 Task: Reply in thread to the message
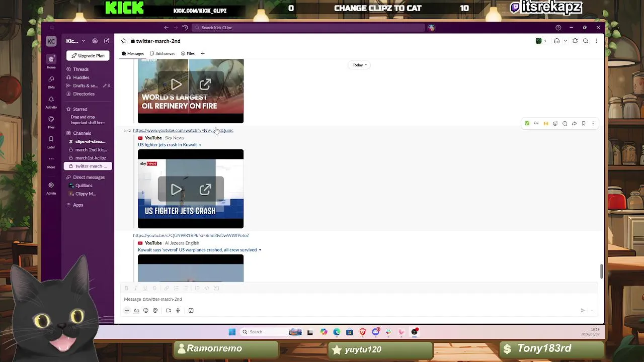[x=565, y=123]
